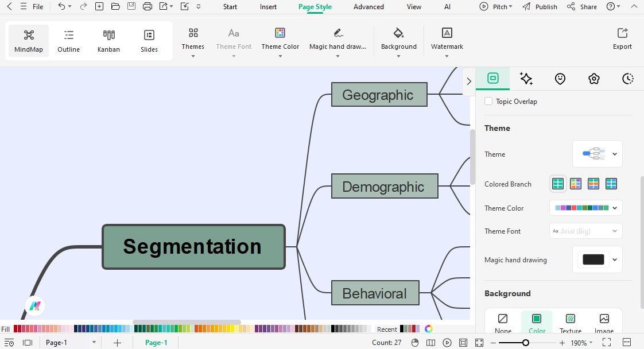Click the Share icon
This screenshot has width=644, height=349.
coord(571,6)
